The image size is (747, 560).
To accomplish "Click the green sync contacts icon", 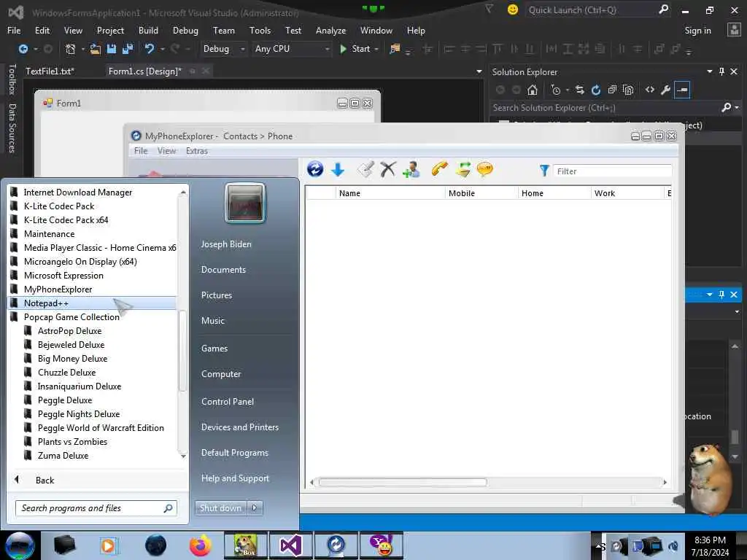I will click(x=462, y=169).
